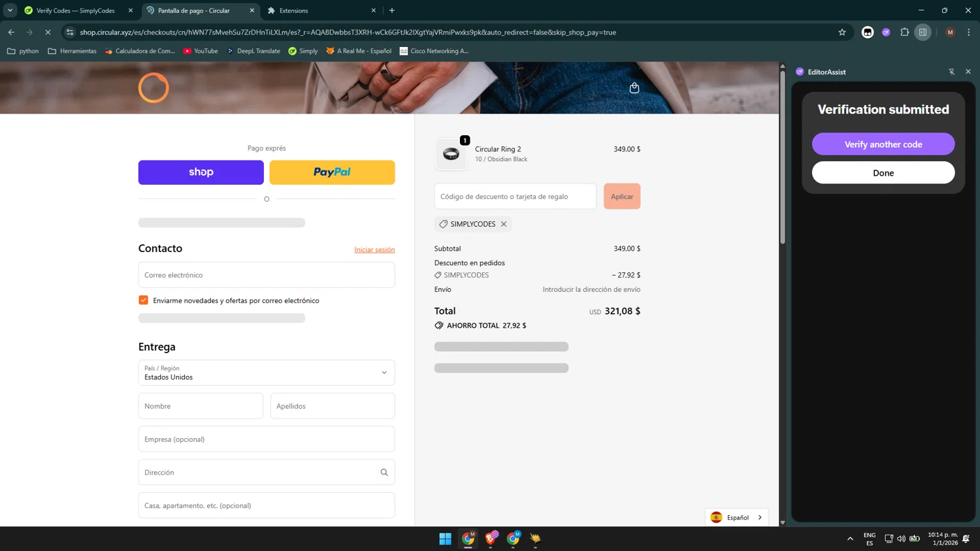Open the tab search dropdown arrow
This screenshot has height=551, width=980.
pyautogui.click(x=10, y=10)
